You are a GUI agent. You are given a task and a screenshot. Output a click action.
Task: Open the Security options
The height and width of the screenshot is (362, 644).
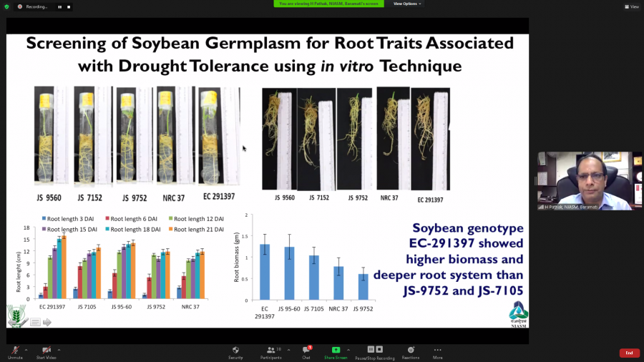235,351
